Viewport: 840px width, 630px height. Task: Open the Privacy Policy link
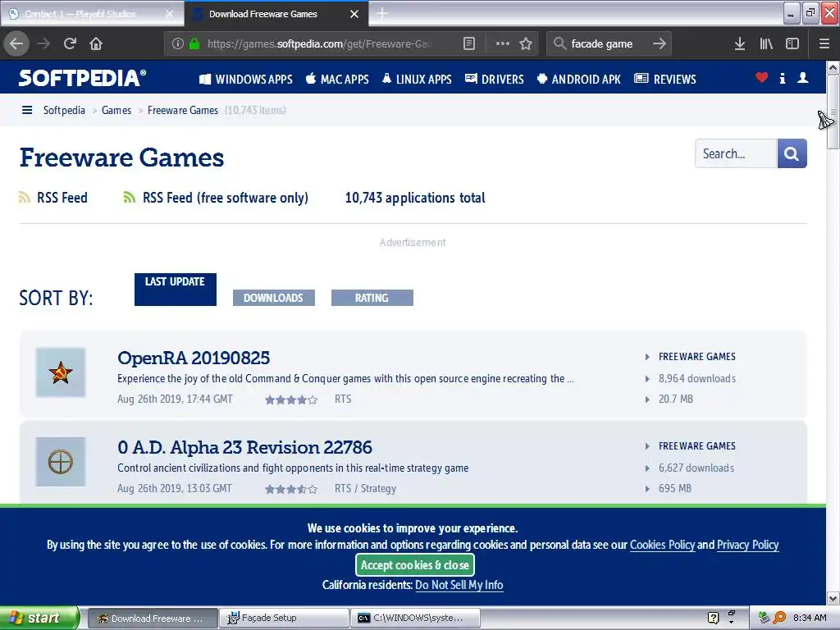click(x=747, y=545)
